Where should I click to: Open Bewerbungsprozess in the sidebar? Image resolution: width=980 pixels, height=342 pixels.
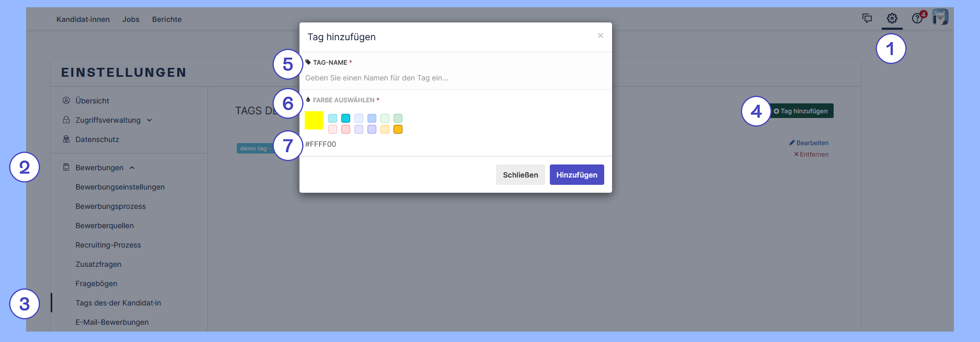[x=111, y=206]
